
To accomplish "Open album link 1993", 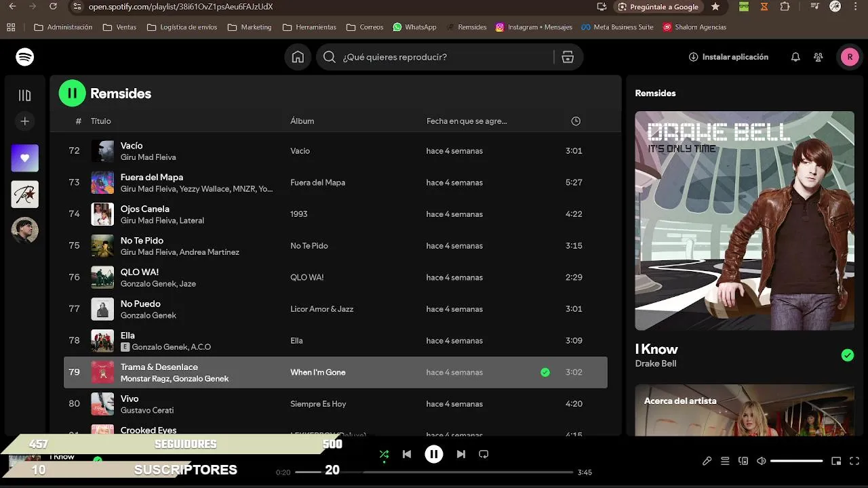I will 299,214.
